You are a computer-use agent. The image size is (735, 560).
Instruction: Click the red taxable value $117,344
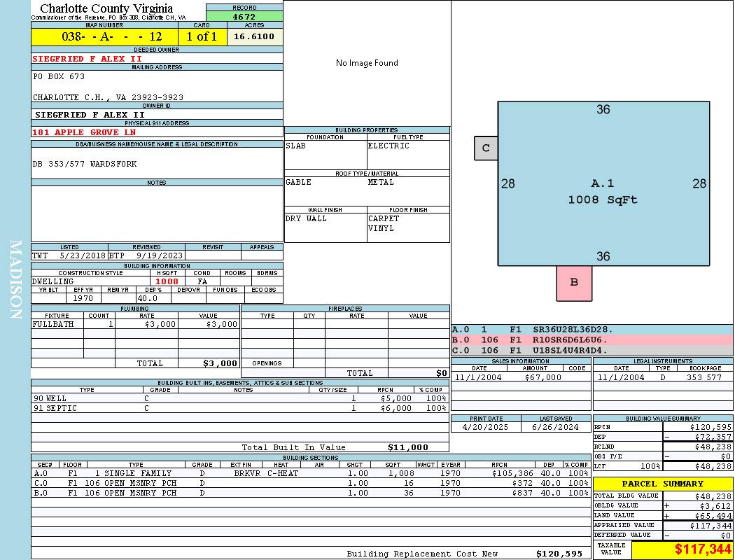tap(682, 550)
